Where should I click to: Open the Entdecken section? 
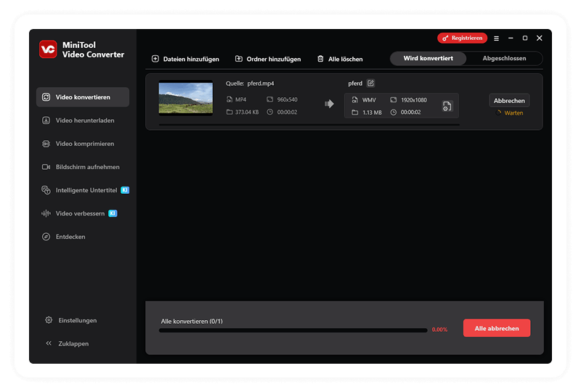(x=83, y=237)
